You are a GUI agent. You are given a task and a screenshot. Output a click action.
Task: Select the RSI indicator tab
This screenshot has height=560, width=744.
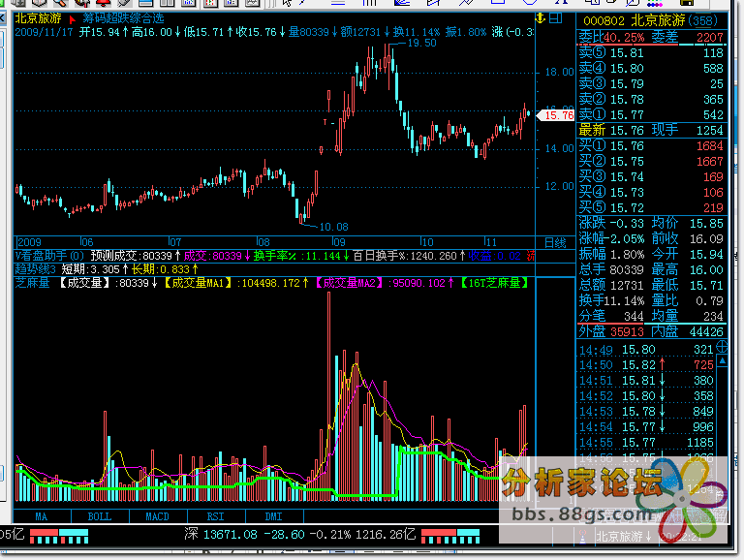tap(213, 516)
